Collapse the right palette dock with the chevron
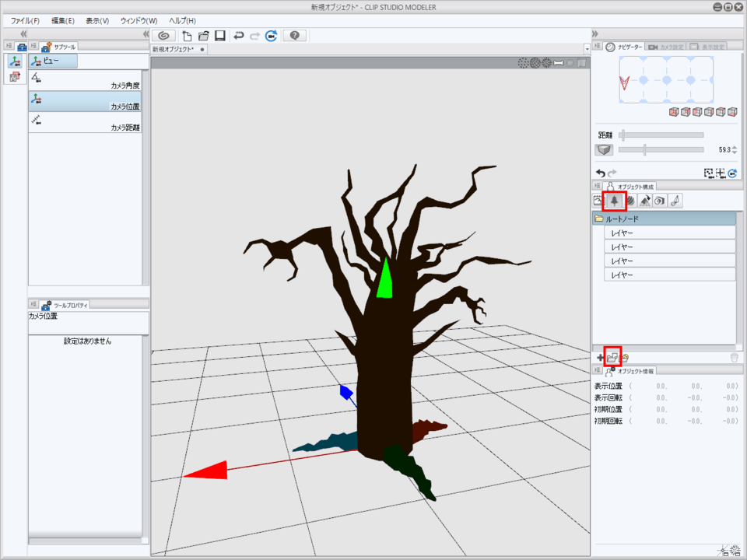 (595, 33)
